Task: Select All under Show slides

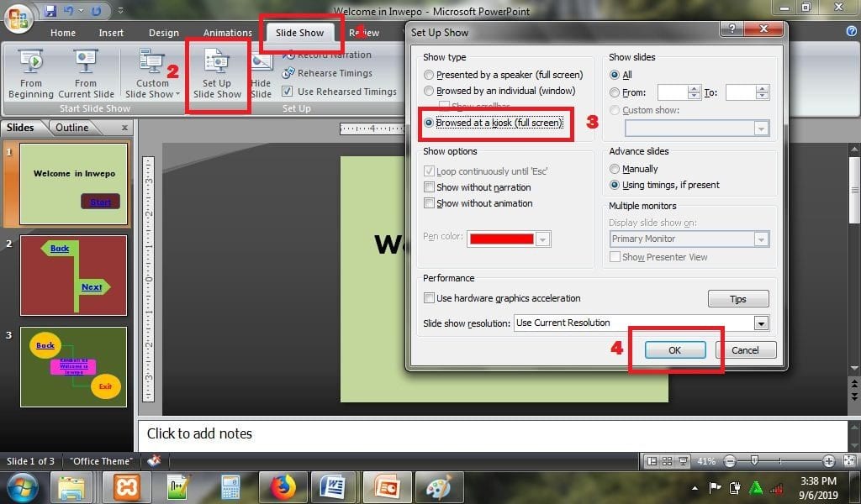Action: pyautogui.click(x=621, y=75)
